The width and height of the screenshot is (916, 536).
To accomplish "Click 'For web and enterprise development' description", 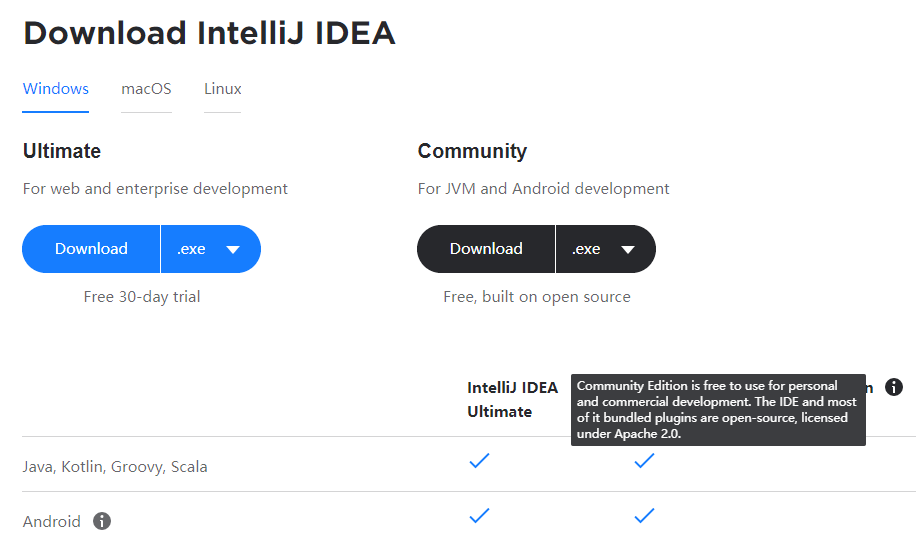I will [155, 189].
